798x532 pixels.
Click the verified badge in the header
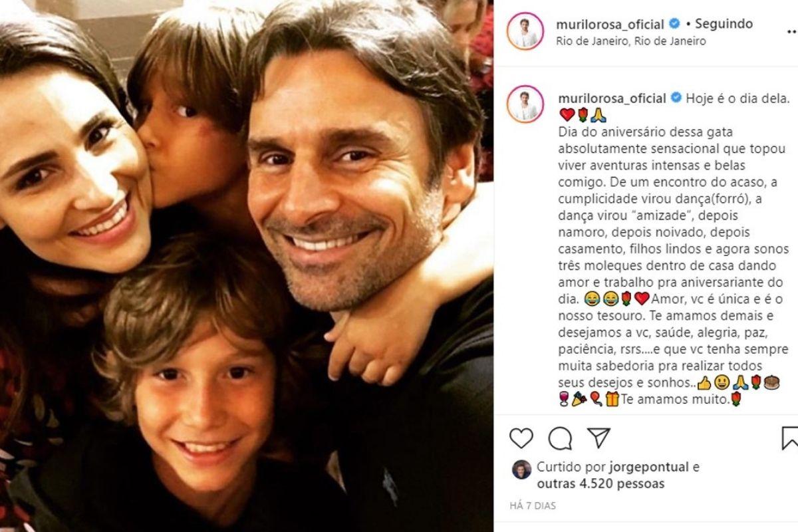[674, 24]
